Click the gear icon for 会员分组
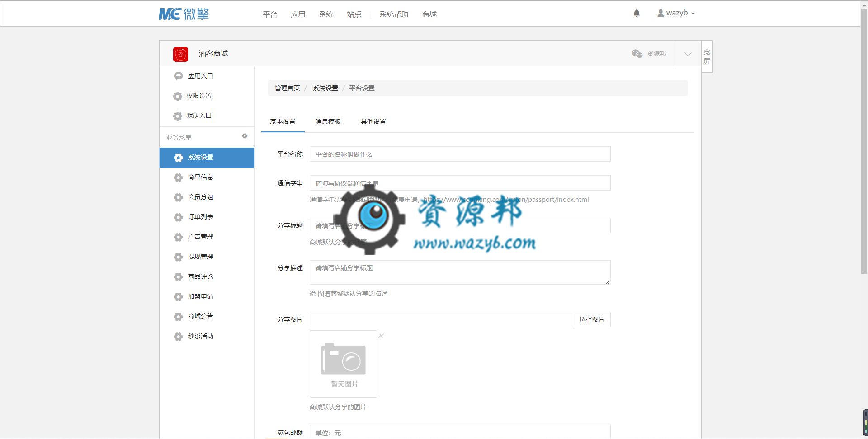 coord(179,197)
